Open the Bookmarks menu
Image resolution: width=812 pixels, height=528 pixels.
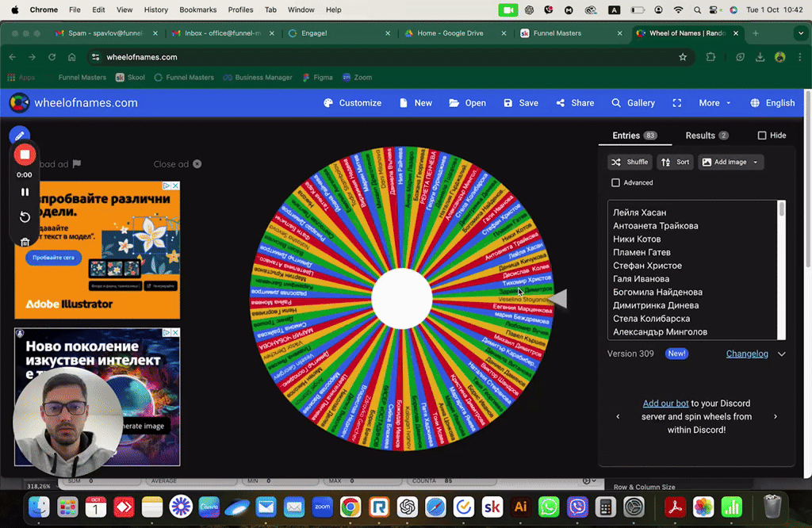(x=197, y=10)
